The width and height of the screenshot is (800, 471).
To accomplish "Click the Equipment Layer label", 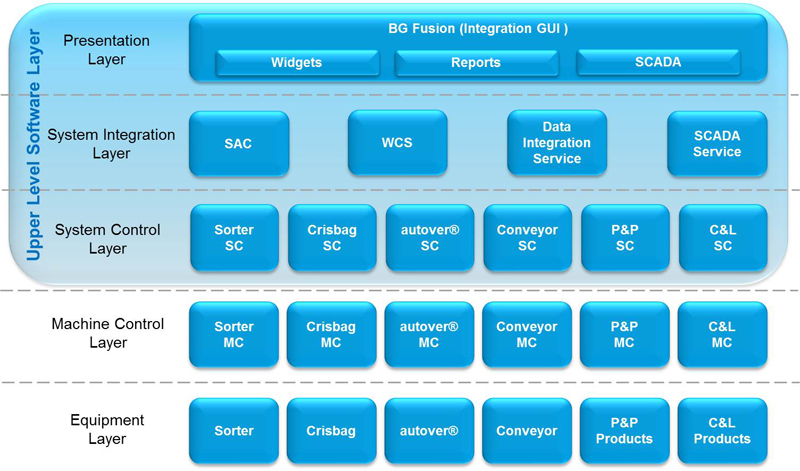I will point(107,429).
